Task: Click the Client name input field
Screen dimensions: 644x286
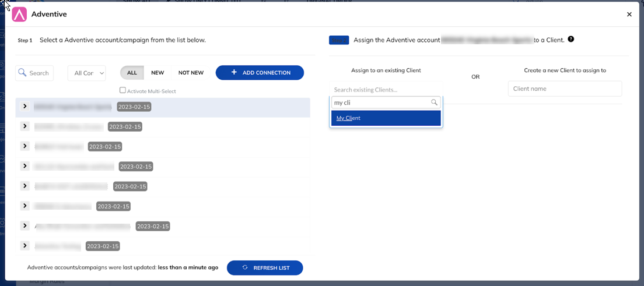Action: coord(565,89)
